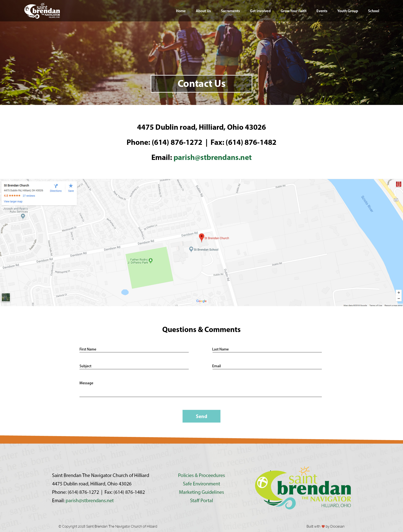This screenshot has height=532, width=403.
Task: Click the St Brendan Church red map pin
Action: point(202,237)
